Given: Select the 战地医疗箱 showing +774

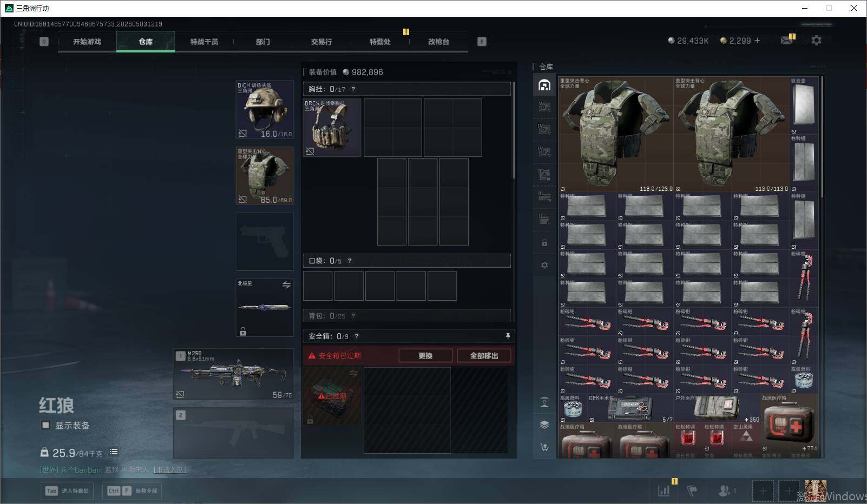Looking at the screenshot, I should click(x=790, y=423).
